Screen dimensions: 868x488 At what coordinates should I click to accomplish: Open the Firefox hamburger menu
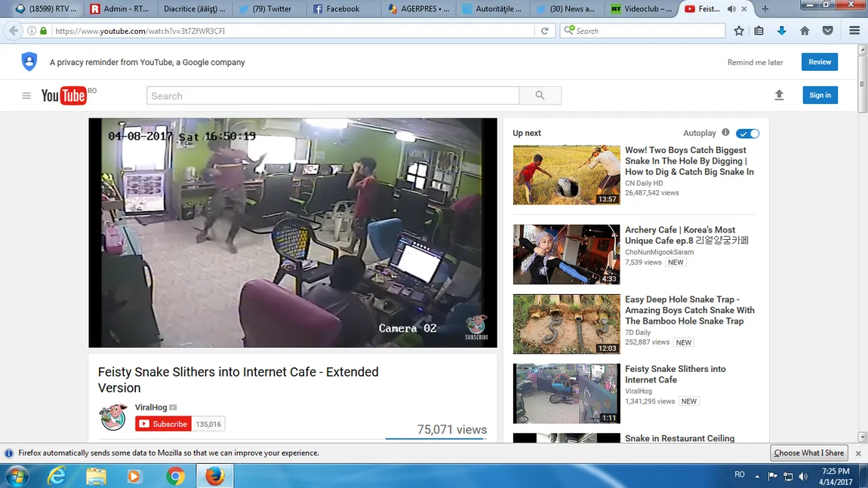click(854, 31)
